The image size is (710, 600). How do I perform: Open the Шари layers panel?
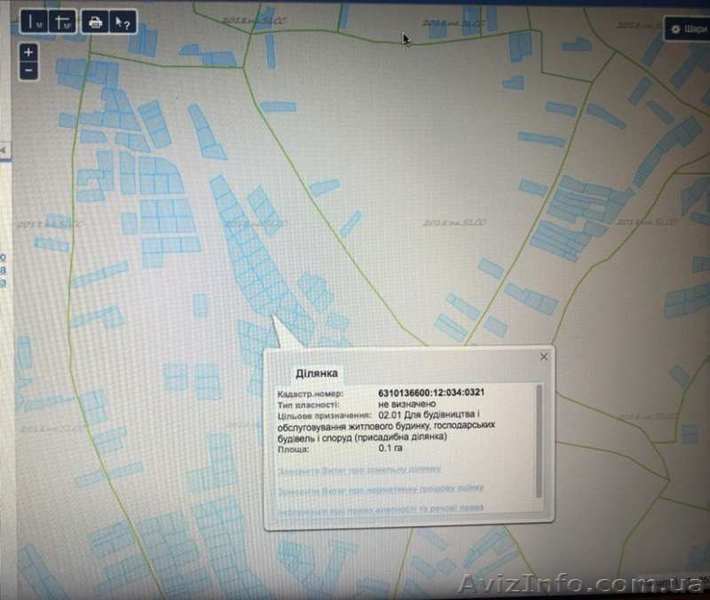coord(687,29)
